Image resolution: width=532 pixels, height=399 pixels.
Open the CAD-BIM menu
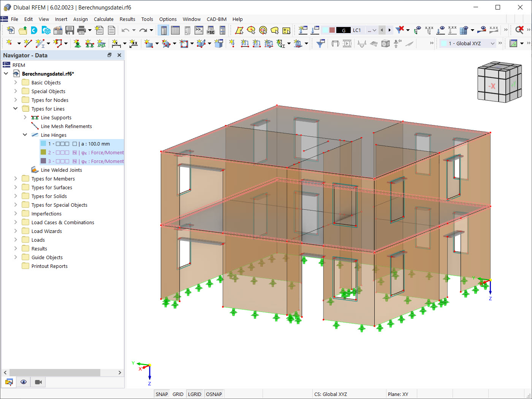[x=217, y=19]
